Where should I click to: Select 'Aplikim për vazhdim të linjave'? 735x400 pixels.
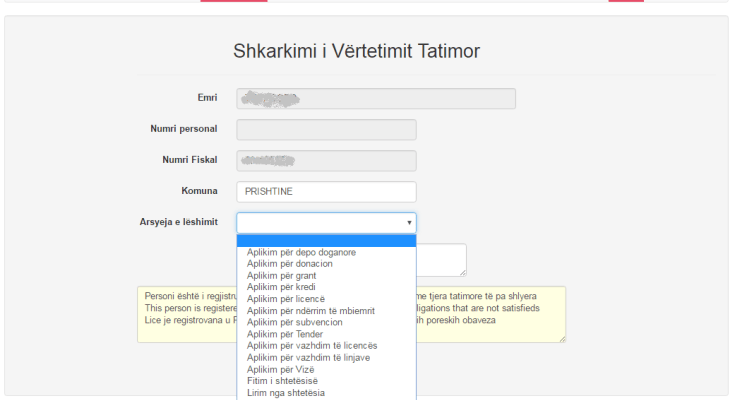click(326, 358)
